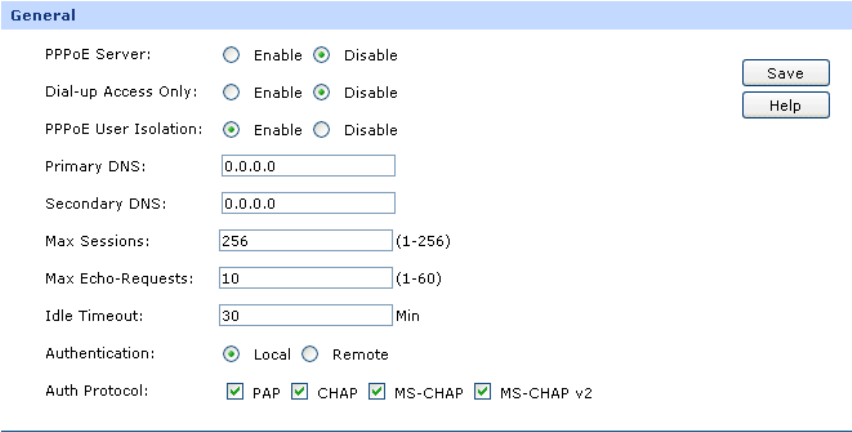The image size is (852, 432).
Task: Enable the PPPoE Server option
Action: pos(230,56)
